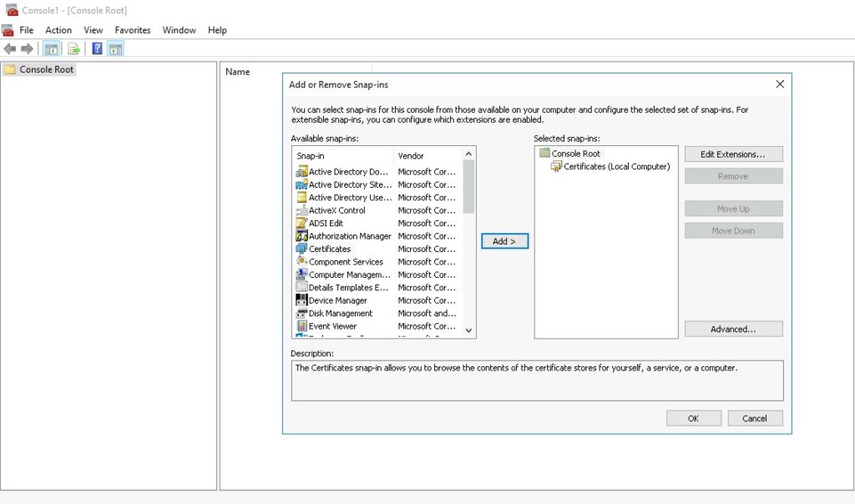
Task: Open the Action menu
Action: point(58,30)
